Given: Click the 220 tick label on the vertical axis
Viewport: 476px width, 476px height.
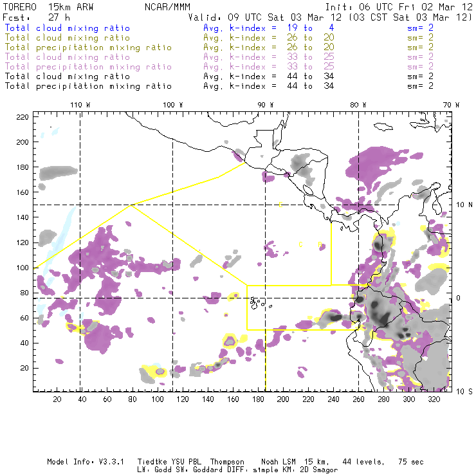Looking at the screenshot, I should point(23,116).
